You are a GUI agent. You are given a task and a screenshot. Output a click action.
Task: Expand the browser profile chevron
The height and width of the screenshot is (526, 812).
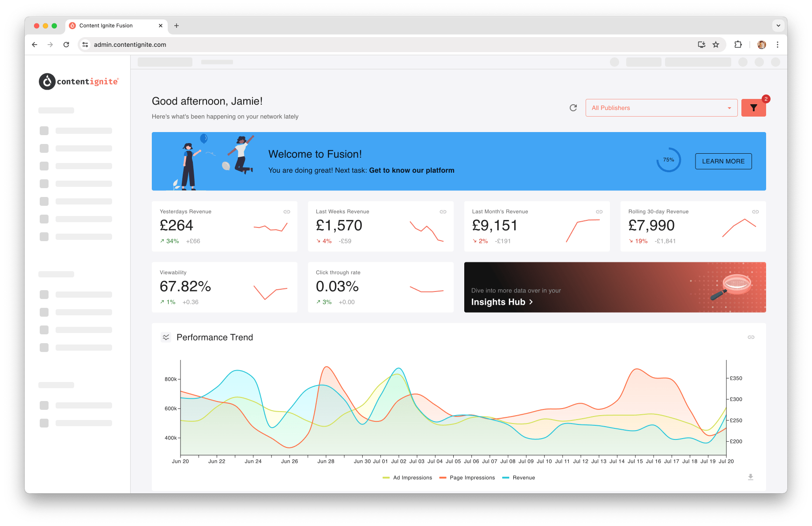click(x=778, y=25)
